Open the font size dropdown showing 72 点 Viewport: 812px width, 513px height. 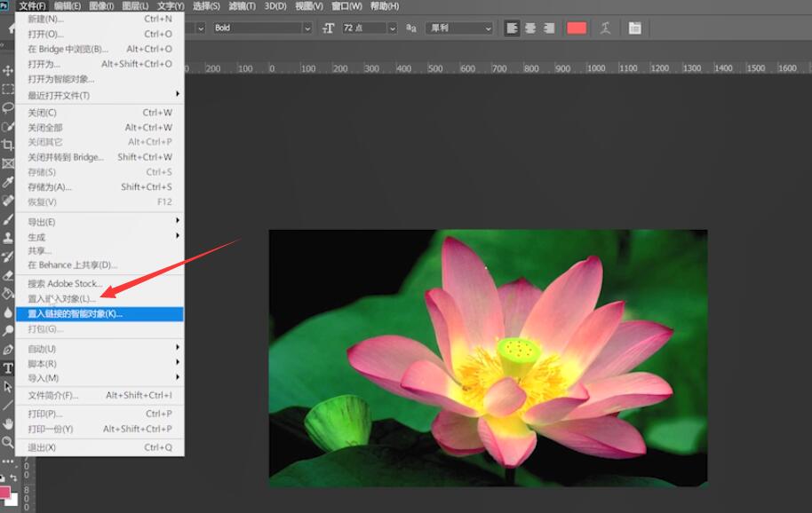[392, 28]
